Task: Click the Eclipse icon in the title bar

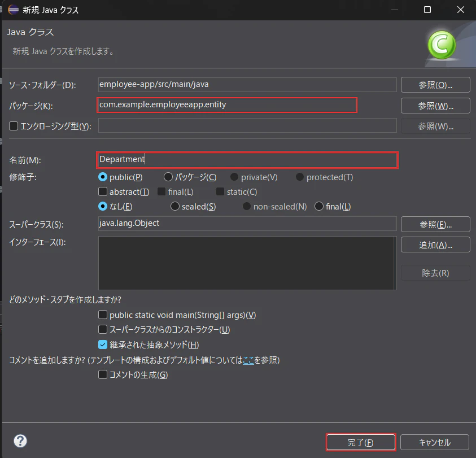Action: 13,10
